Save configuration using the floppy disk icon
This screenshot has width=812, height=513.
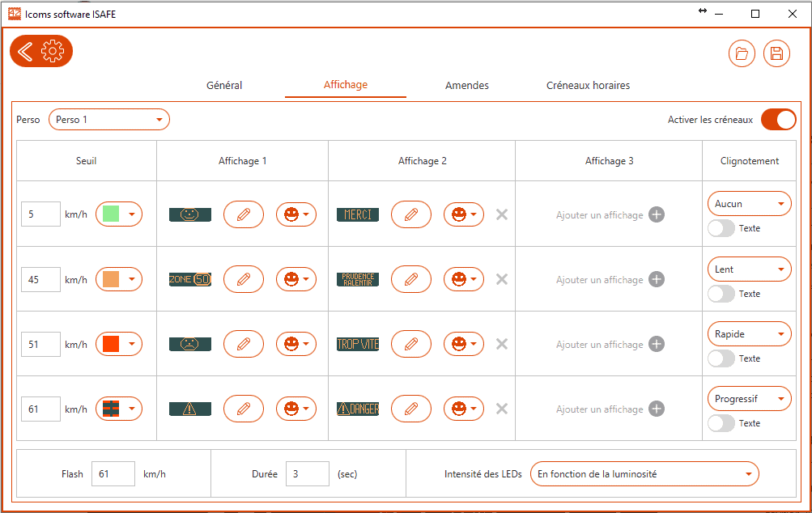[x=776, y=53]
